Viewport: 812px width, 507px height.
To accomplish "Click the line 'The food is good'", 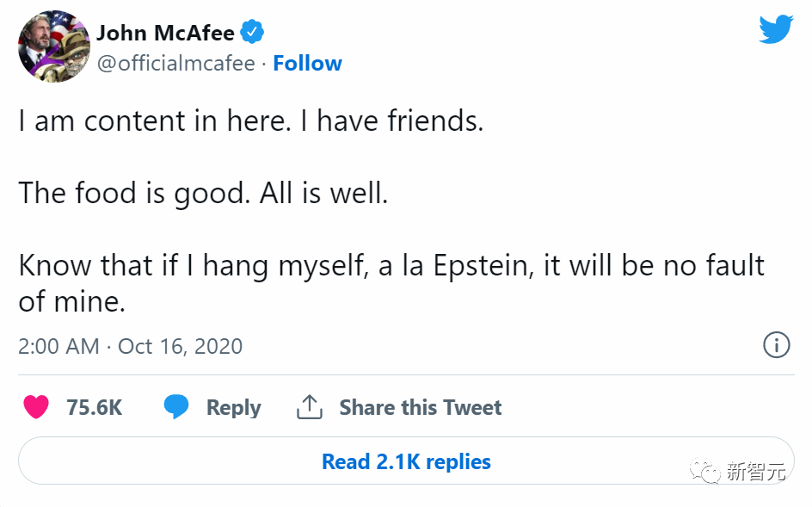I will [203, 192].
